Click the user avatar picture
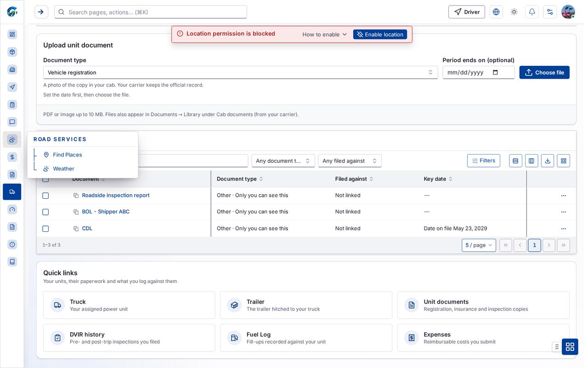Image resolution: width=588 pixels, height=368 pixels. tap(568, 12)
